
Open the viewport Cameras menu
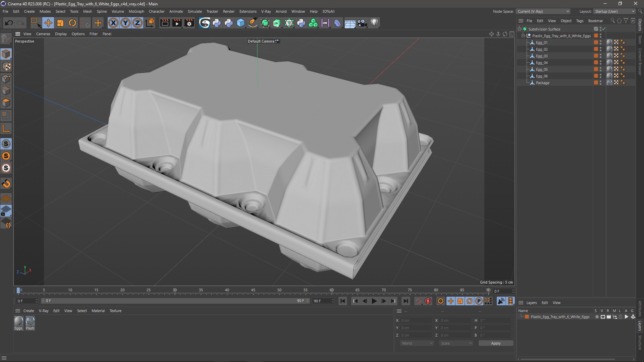(x=43, y=34)
